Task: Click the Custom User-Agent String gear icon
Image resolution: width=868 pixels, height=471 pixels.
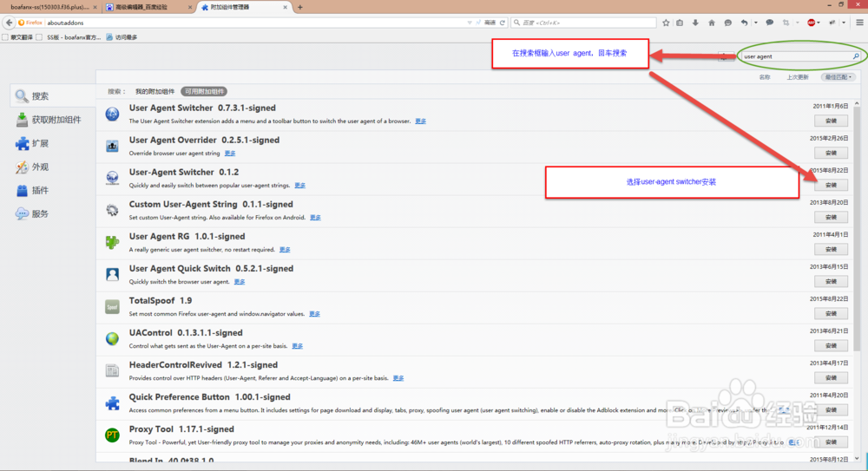Action: pos(112,210)
